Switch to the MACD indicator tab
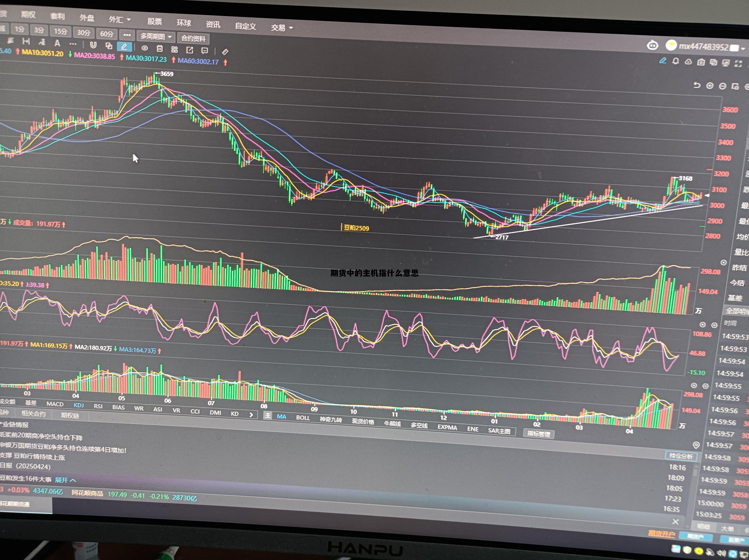Screen dimensions: 749x560 coord(55,404)
